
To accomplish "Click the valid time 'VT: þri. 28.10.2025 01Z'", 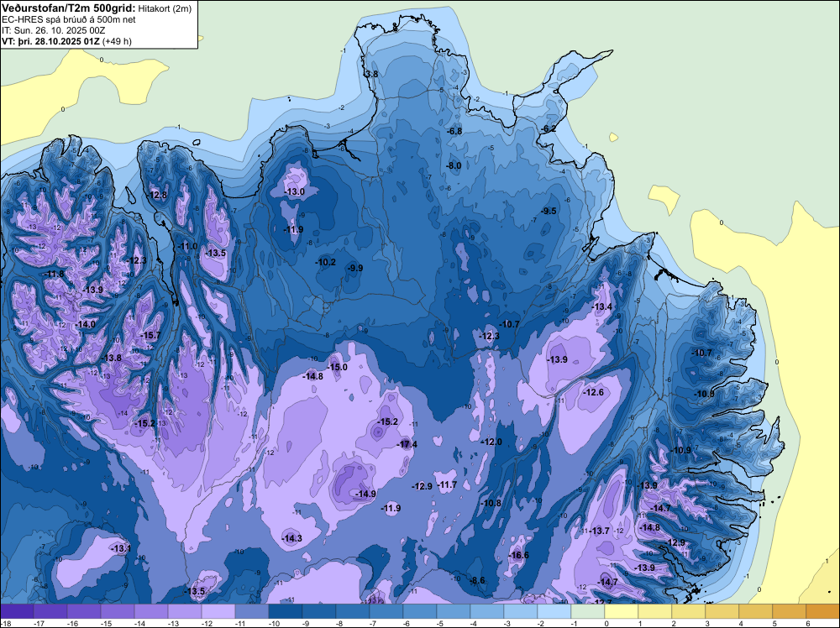I will [x=51, y=41].
